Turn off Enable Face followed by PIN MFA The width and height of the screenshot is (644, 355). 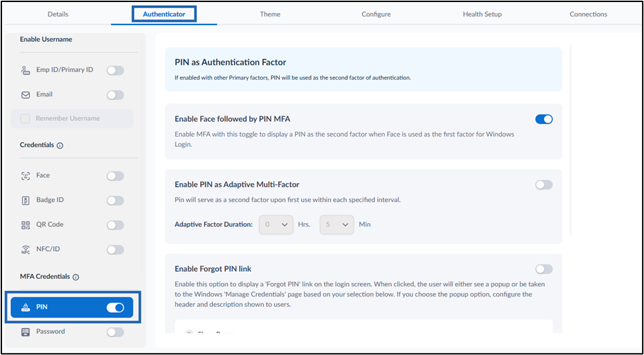click(544, 120)
